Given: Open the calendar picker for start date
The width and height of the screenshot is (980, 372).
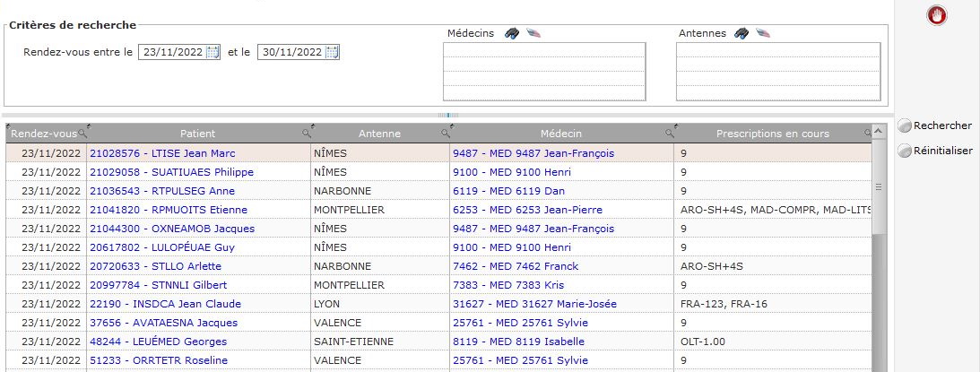Looking at the screenshot, I should click(x=212, y=52).
